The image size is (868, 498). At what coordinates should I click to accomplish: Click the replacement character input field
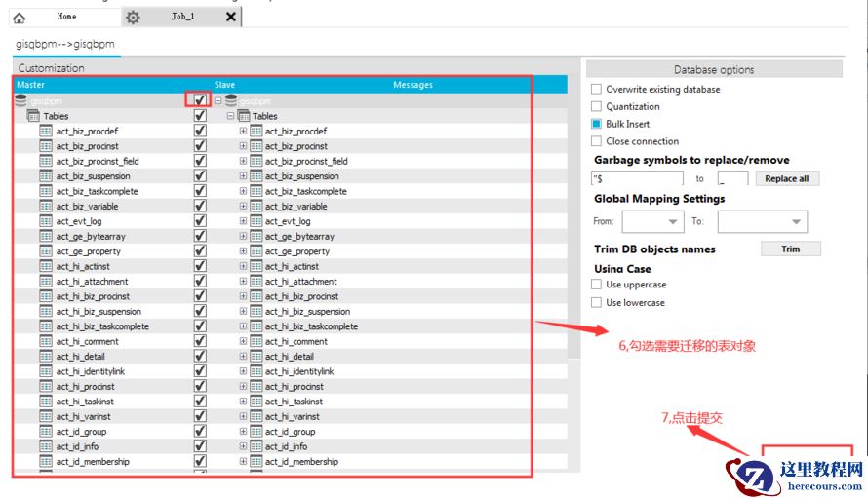pos(733,178)
